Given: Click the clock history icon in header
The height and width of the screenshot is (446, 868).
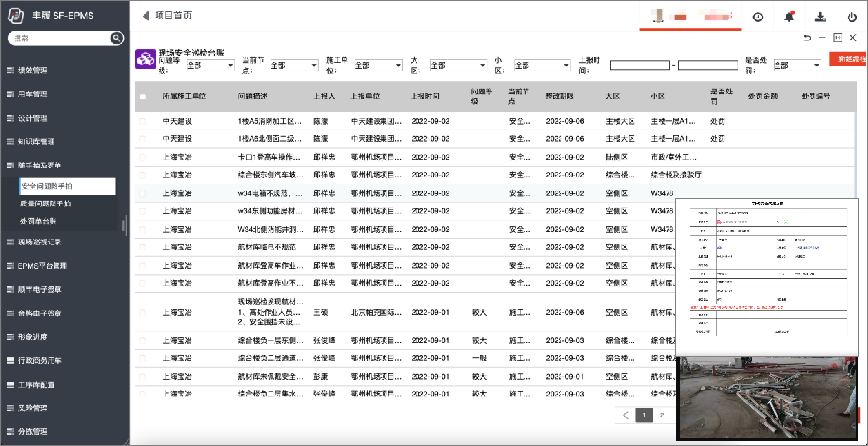Looking at the screenshot, I should tap(758, 17).
